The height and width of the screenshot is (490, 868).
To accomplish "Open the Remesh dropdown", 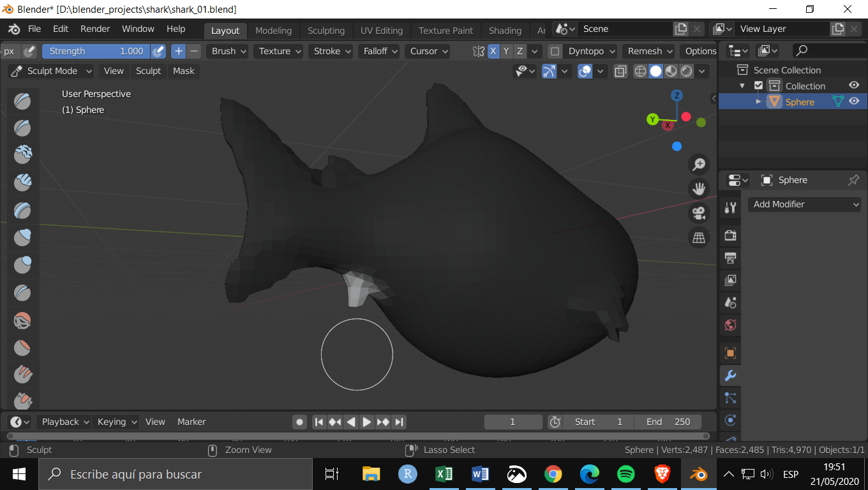I will point(648,51).
